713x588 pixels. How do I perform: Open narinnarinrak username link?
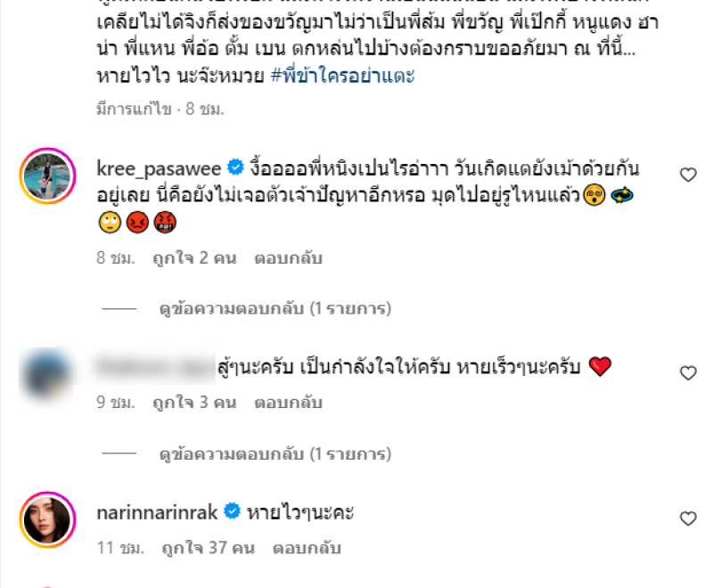pos(158,512)
